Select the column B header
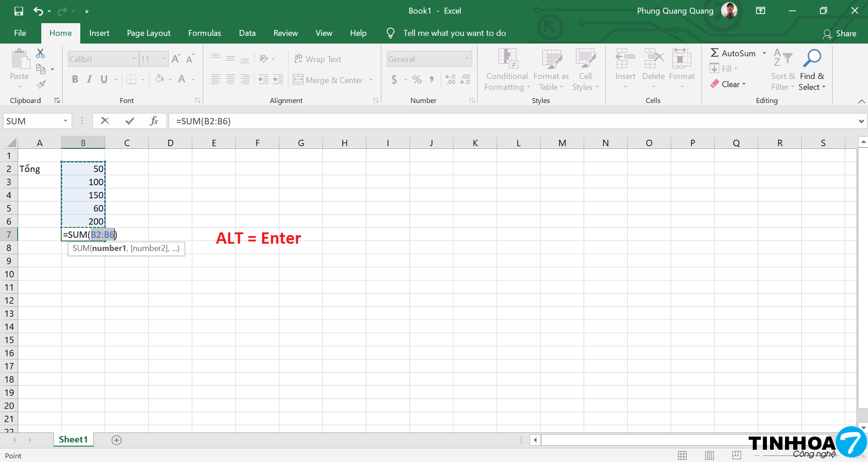Image resolution: width=868 pixels, height=462 pixels. (x=83, y=143)
